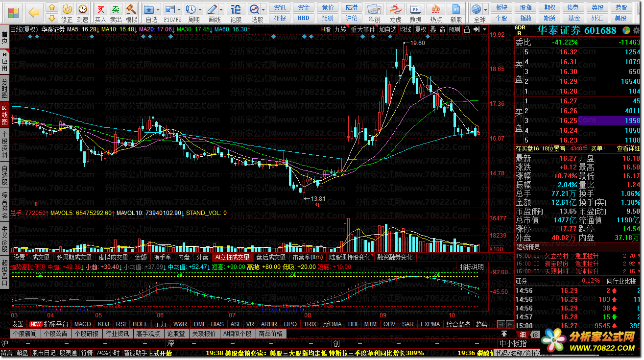The image size is (644, 360).
Task: Toggle the 叠 overlay option
Action: point(433,29)
